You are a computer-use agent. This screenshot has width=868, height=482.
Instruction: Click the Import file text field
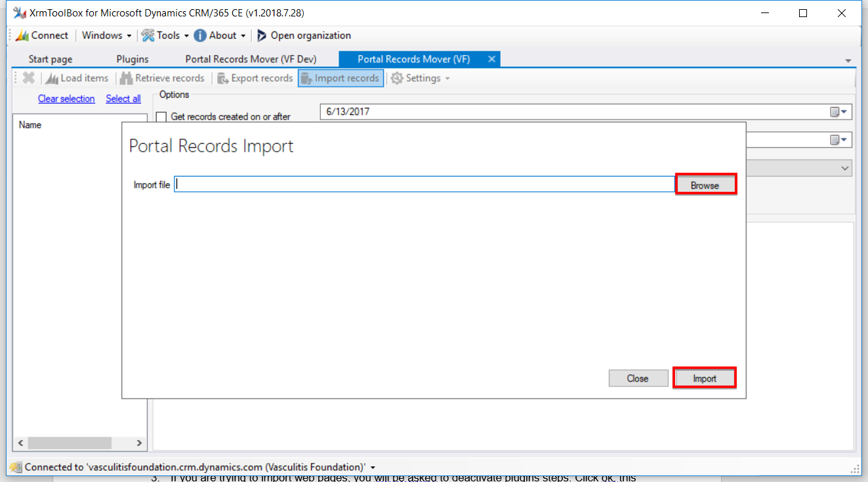[x=424, y=185]
